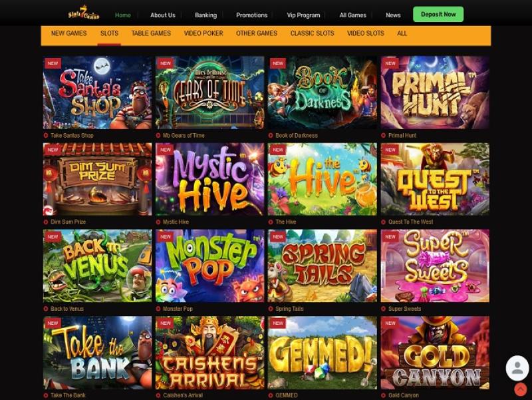Go to the Vip Program page
Viewport: 532px width, 400px height.
coord(303,15)
